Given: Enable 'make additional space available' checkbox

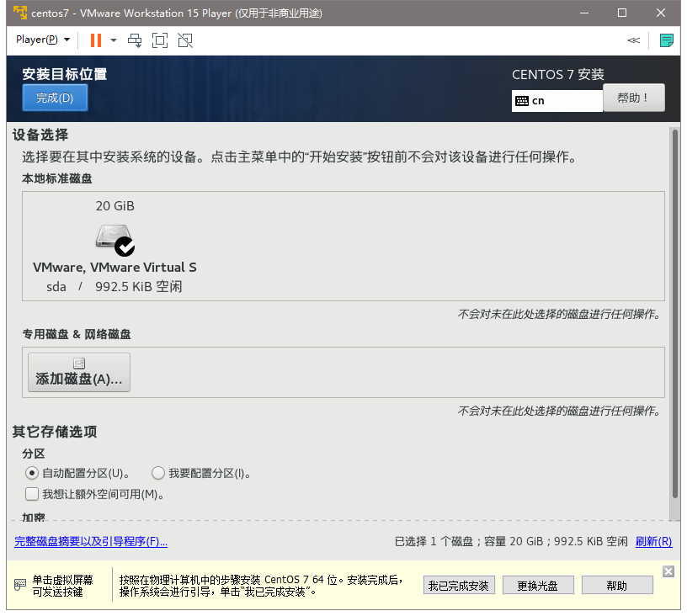Looking at the screenshot, I should (32, 494).
